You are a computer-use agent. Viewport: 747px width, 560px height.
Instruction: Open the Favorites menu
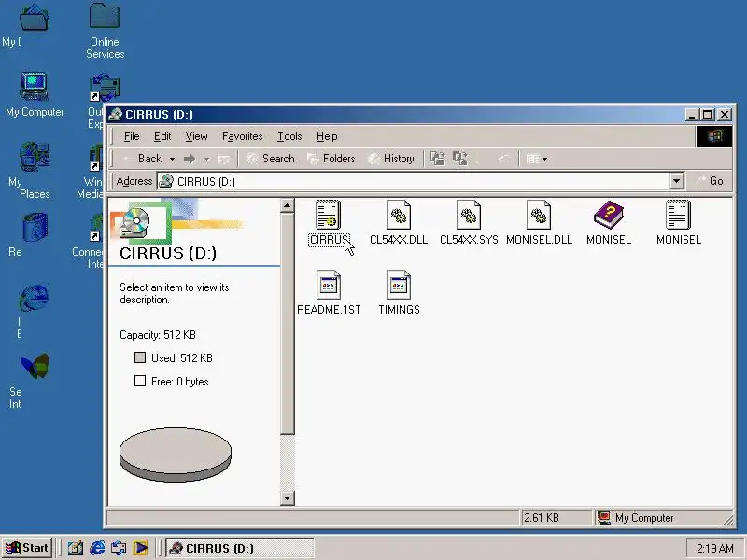tap(243, 136)
